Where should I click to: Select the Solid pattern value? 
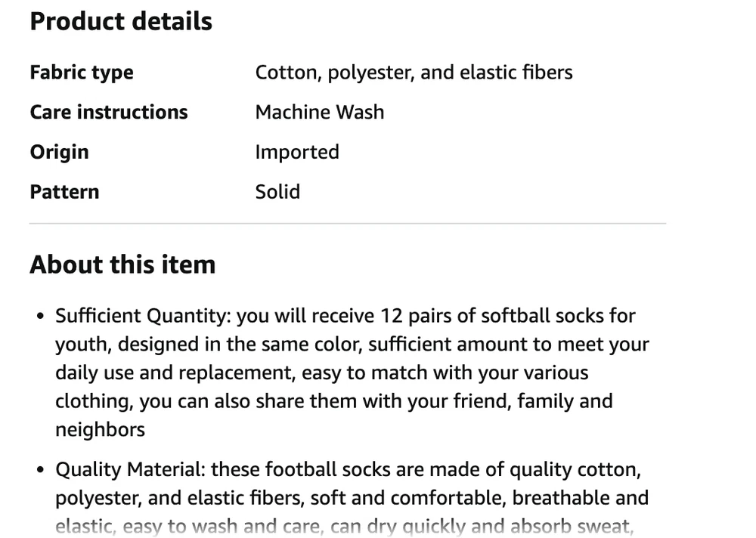pos(277,192)
